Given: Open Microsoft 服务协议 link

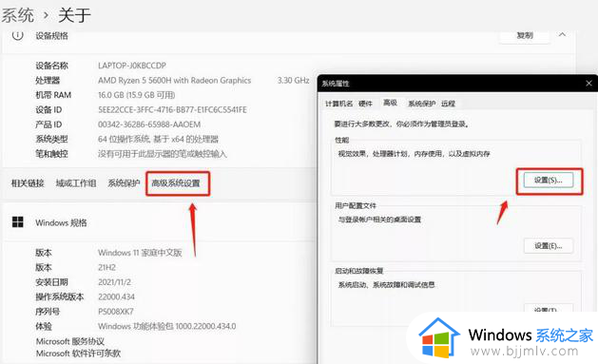Looking at the screenshot, I should tap(69, 341).
